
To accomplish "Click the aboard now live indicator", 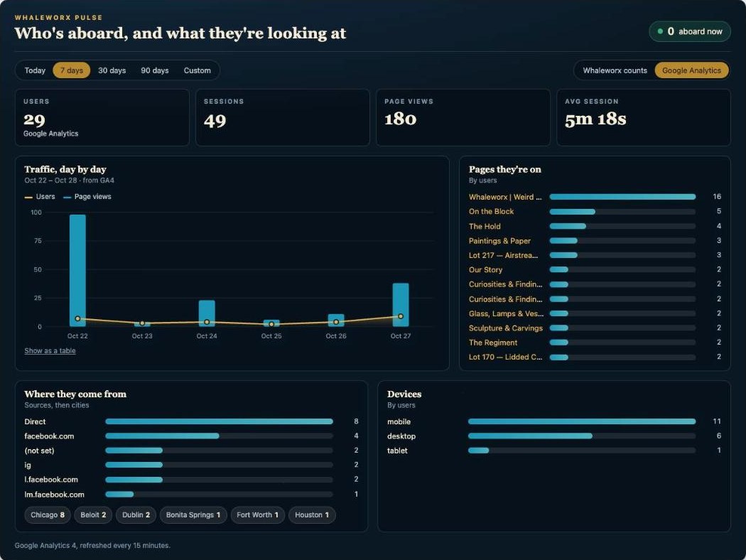I will tap(690, 31).
